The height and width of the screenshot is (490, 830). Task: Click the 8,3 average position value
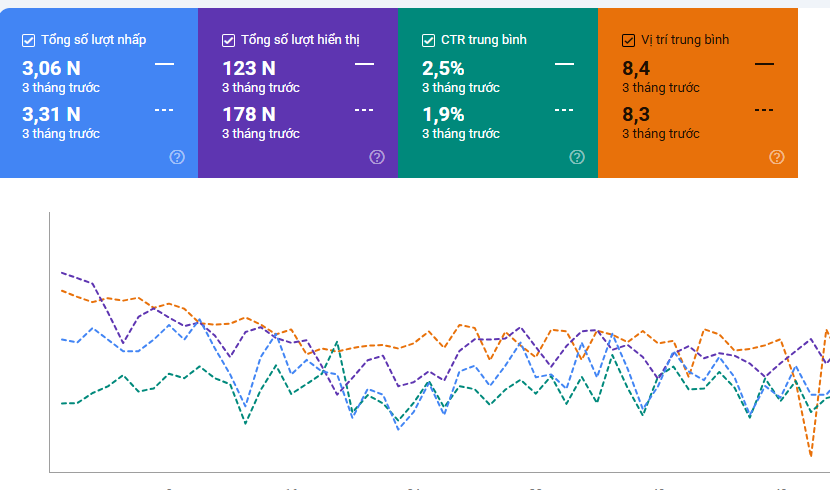[x=636, y=114]
